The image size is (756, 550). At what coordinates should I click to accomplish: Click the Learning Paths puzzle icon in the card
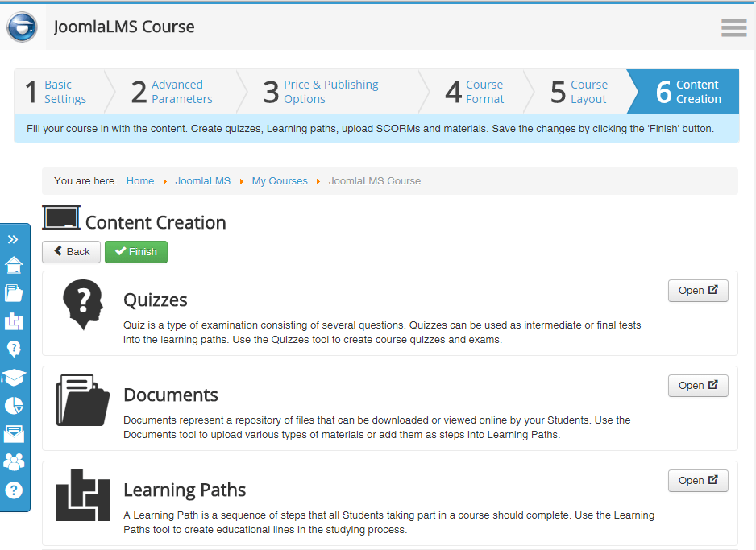[83, 495]
